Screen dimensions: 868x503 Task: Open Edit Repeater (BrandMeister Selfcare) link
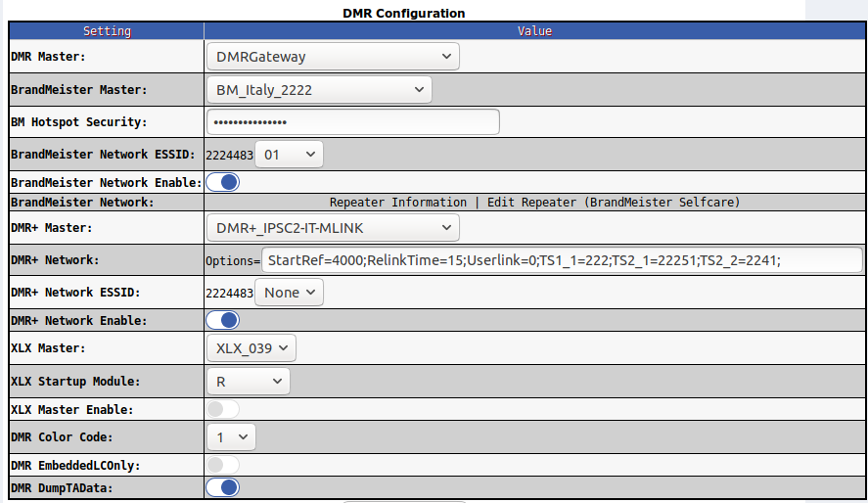coord(614,202)
